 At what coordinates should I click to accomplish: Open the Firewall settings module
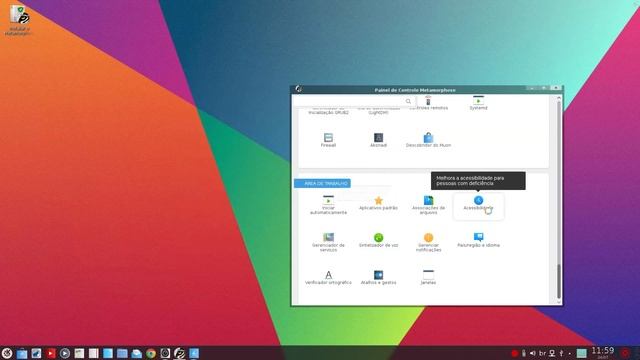tap(328, 140)
